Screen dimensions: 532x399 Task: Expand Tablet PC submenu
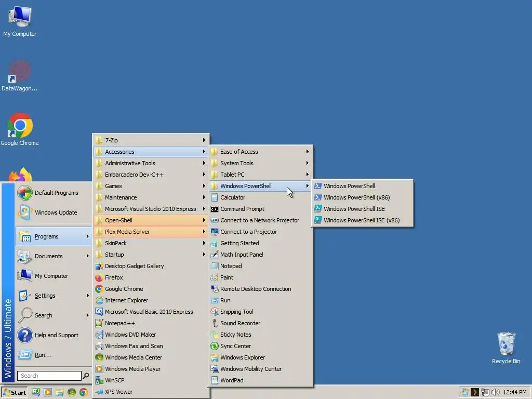[x=261, y=175]
